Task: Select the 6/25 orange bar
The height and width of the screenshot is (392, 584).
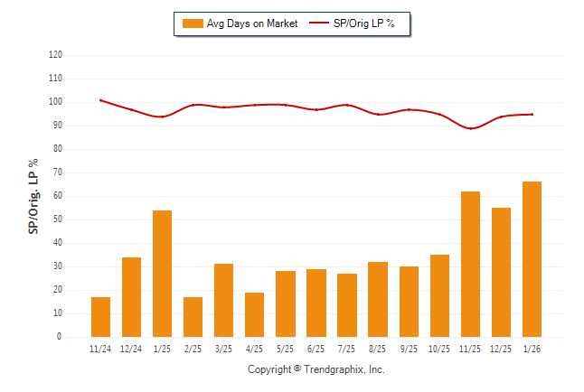Action: (x=316, y=303)
